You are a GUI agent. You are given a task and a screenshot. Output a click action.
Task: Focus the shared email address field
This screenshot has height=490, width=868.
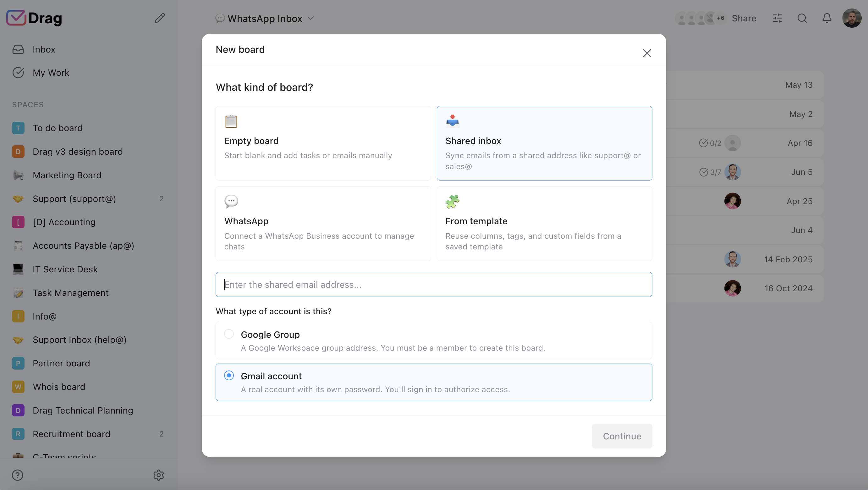(x=434, y=284)
